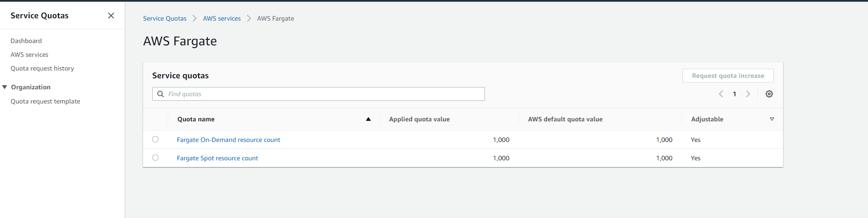This screenshot has height=218, width=868.
Task: Open Fargate Spot resource count link
Action: click(218, 158)
